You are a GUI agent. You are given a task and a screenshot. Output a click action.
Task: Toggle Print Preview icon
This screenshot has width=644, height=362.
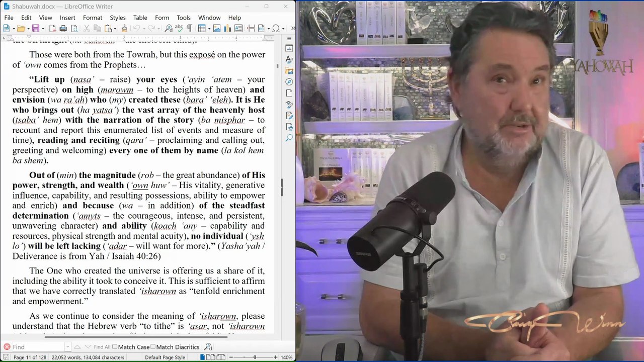coord(74,29)
